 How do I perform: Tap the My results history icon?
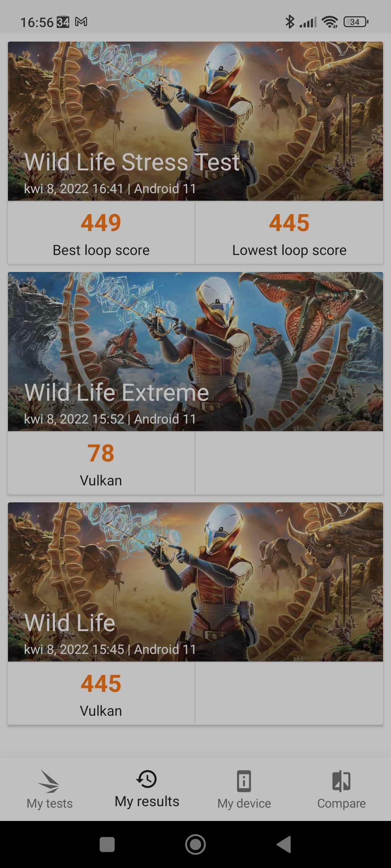click(x=147, y=779)
